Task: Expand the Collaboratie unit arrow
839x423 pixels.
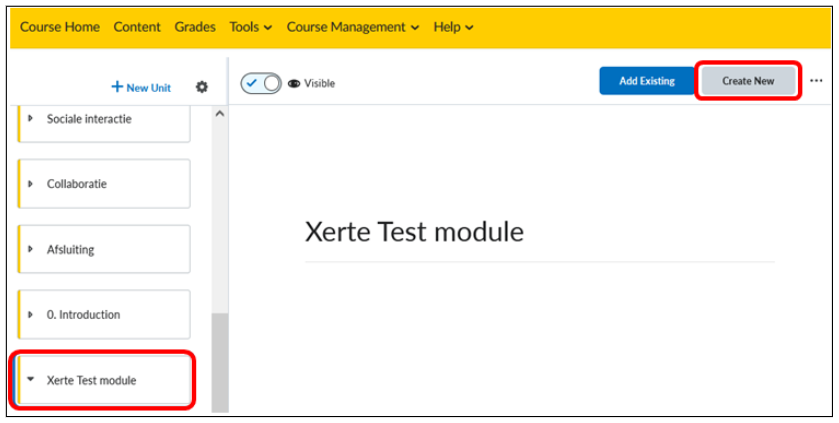Action: pos(30,183)
